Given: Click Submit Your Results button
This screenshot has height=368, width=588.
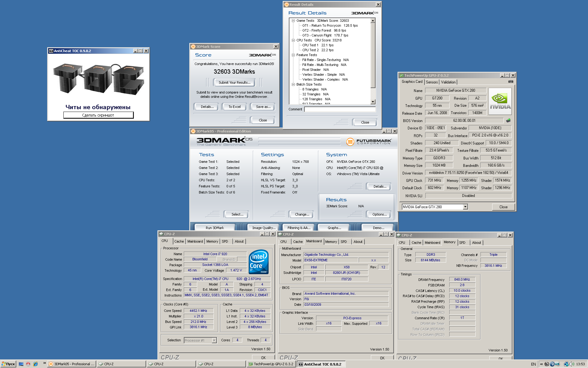Looking at the screenshot, I should pyautogui.click(x=235, y=82).
